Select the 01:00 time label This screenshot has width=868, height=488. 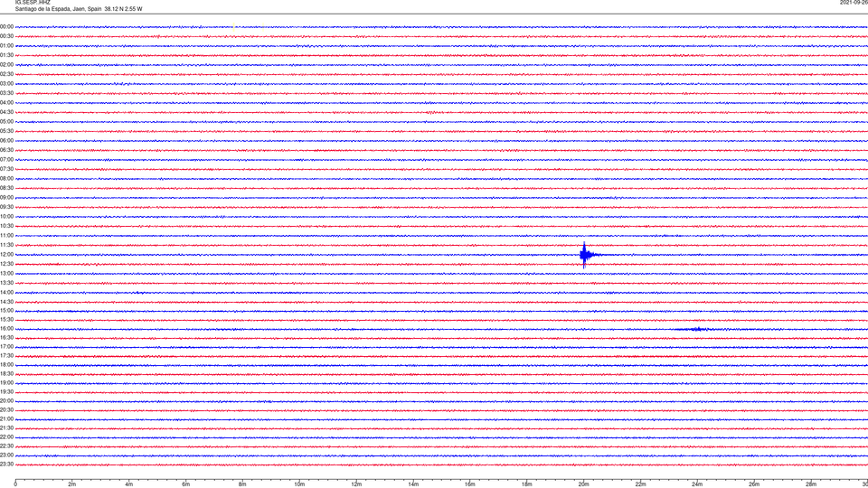[x=6, y=46]
